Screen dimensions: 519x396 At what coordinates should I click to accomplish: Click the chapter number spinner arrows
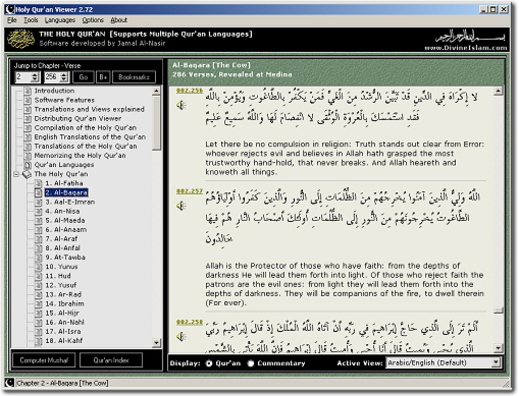pos(35,77)
